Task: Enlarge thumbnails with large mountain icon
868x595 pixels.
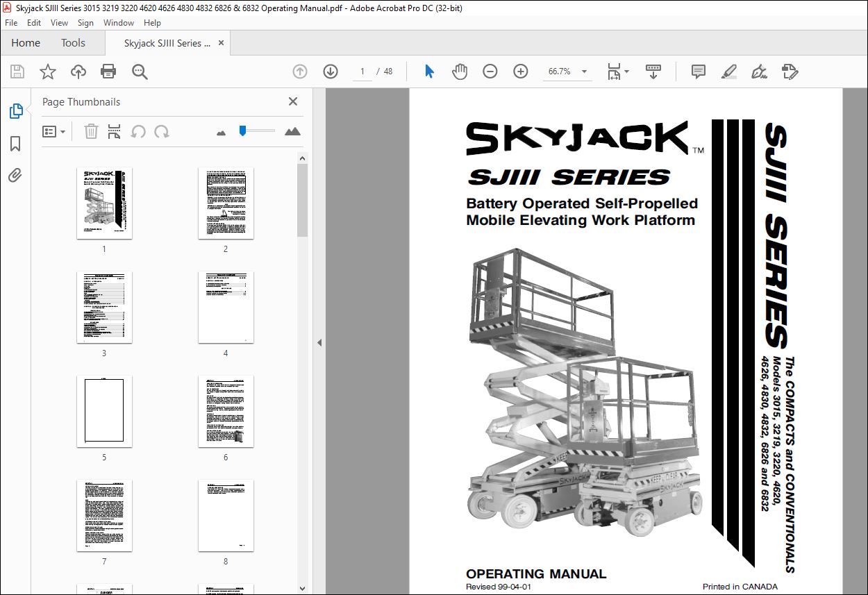Action: (x=292, y=131)
